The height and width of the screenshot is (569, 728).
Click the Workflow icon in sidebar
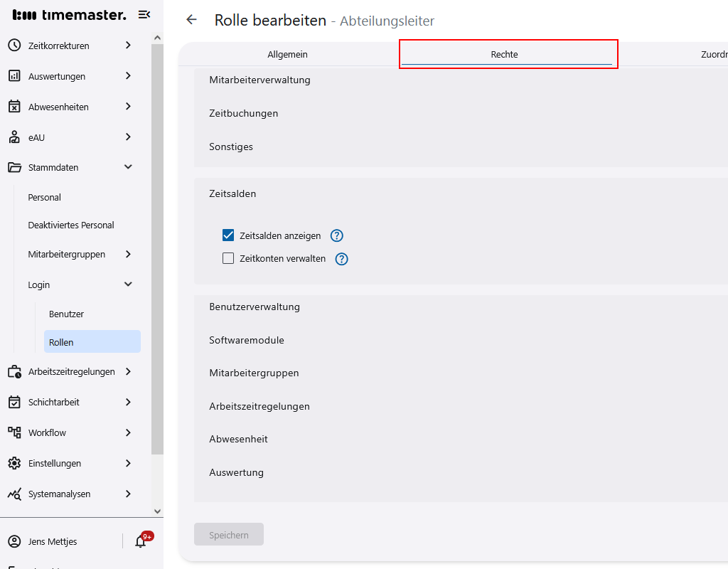click(x=14, y=432)
